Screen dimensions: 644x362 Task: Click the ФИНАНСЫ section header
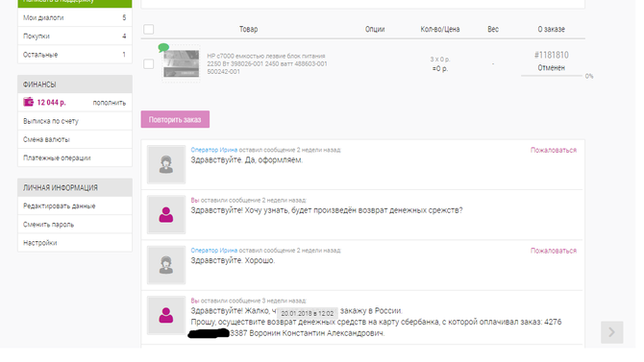pos(75,84)
